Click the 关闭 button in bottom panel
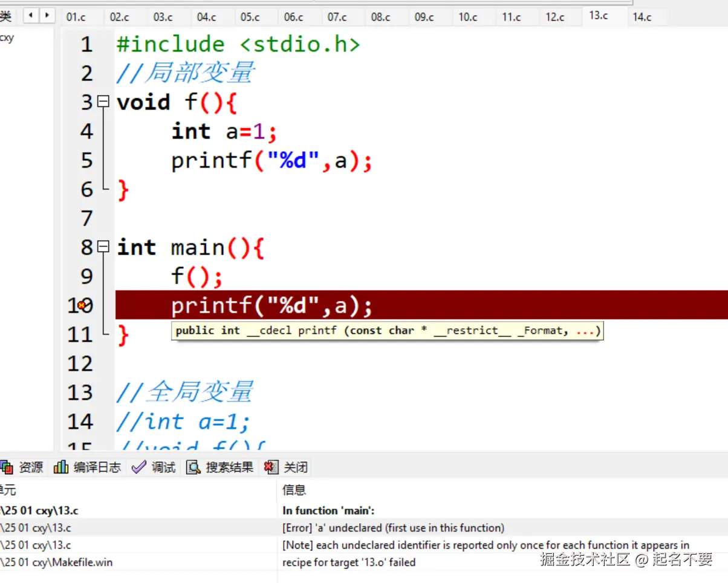The height and width of the screenshot is (583, 728). pos(287,467)
